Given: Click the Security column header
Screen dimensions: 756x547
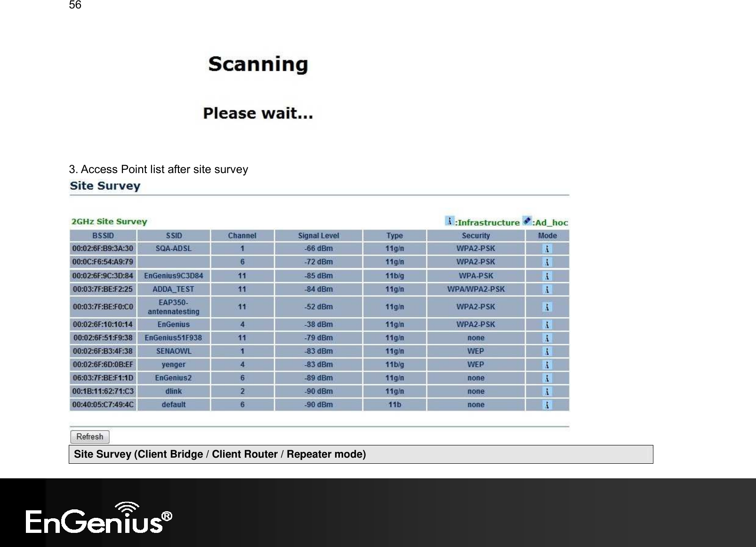Looking at the screenshot, I should point(476,236).
